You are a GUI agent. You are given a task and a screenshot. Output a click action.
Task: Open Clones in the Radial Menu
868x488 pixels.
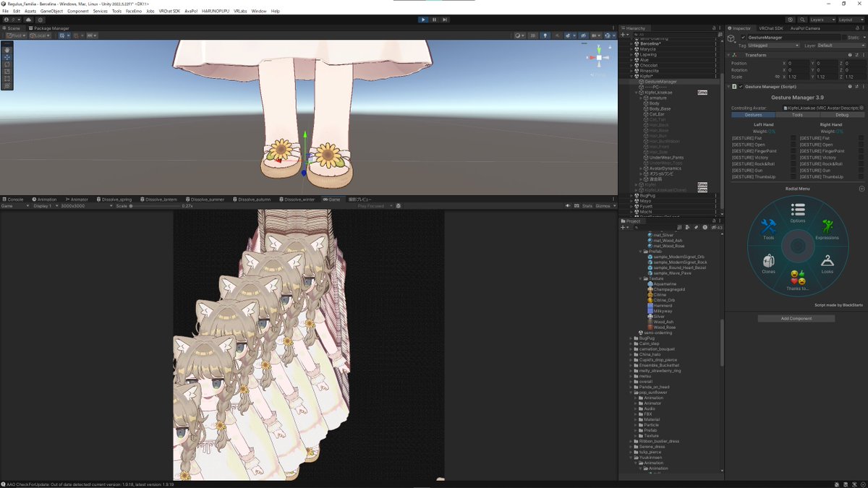click(x=768, y=263)
